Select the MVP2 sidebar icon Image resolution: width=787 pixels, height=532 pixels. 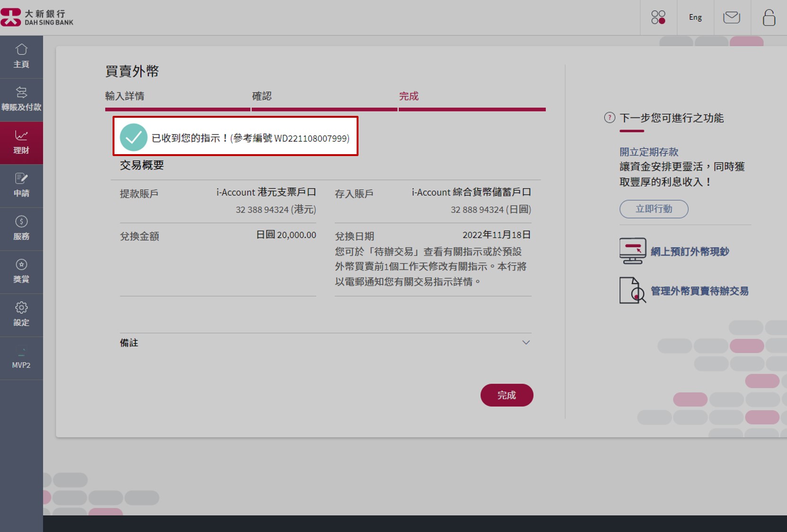coord(21,358)
